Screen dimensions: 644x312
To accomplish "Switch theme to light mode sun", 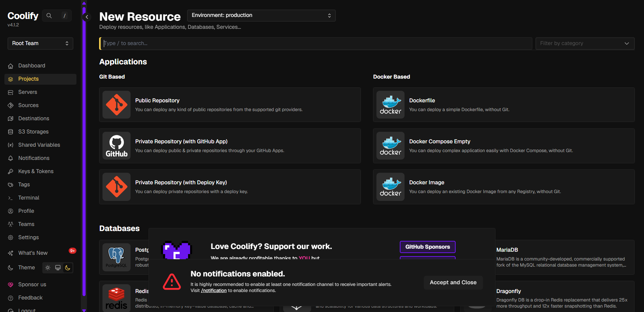I will click(x=48, y=268).
